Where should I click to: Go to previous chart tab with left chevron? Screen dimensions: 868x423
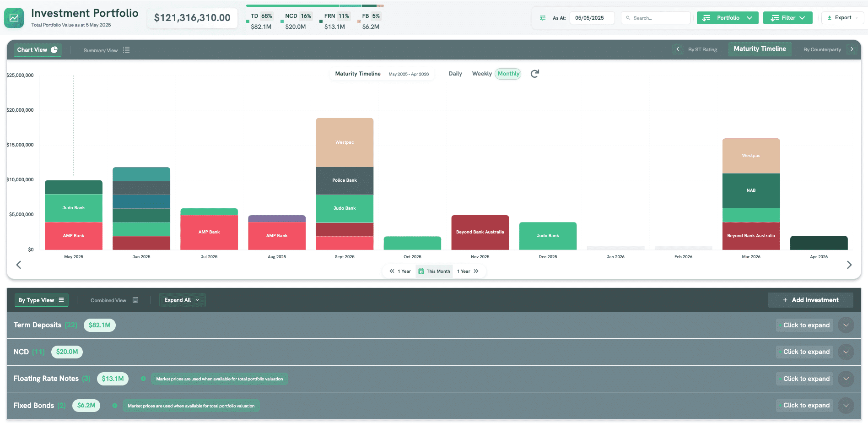click(678, 49)
